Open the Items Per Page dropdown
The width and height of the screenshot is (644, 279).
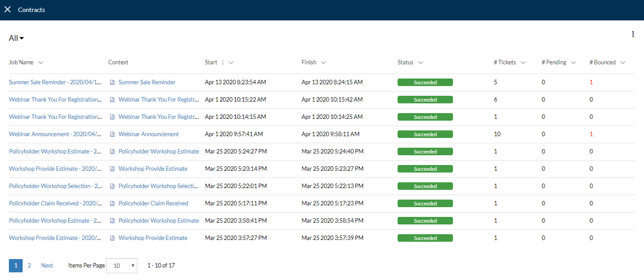121,266
